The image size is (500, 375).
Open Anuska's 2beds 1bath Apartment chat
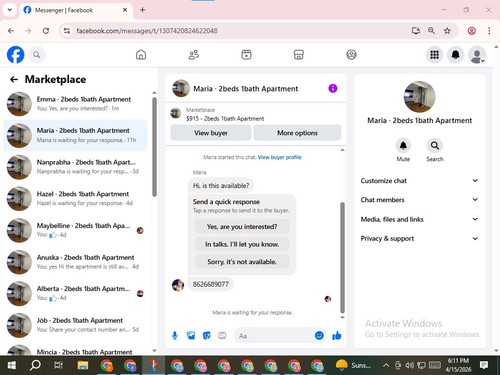click(x=75, y=262)
